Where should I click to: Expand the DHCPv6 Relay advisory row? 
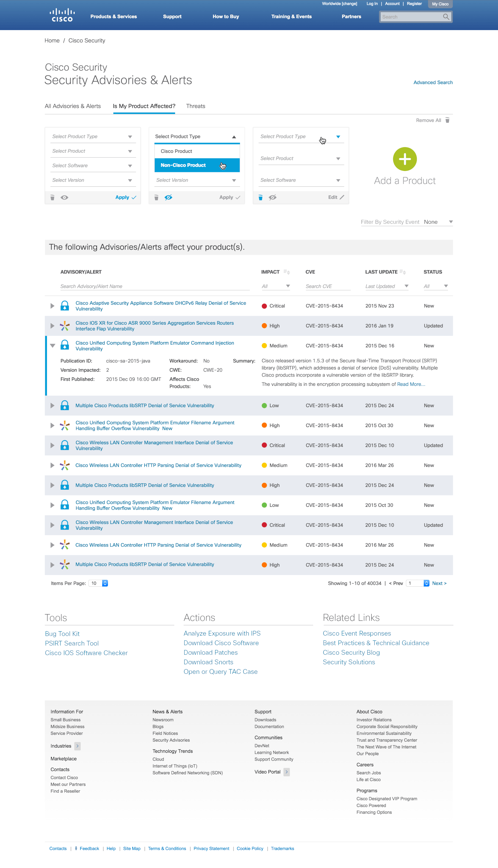pos(52,306)
